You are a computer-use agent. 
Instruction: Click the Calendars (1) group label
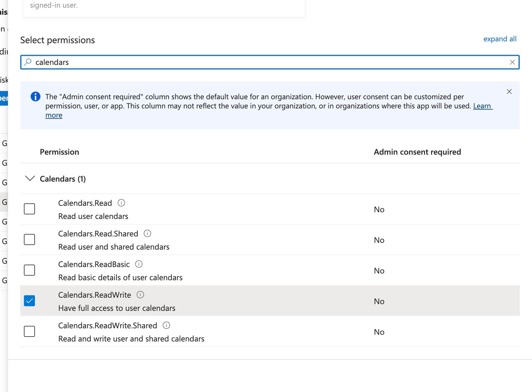pyautogui.click(x=63, y=179)
